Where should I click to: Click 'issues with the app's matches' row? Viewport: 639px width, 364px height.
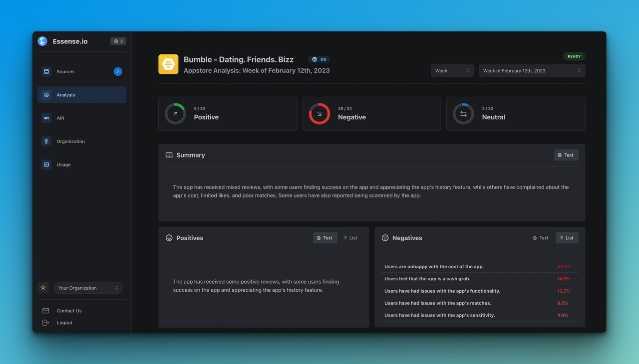coord(480,303)
